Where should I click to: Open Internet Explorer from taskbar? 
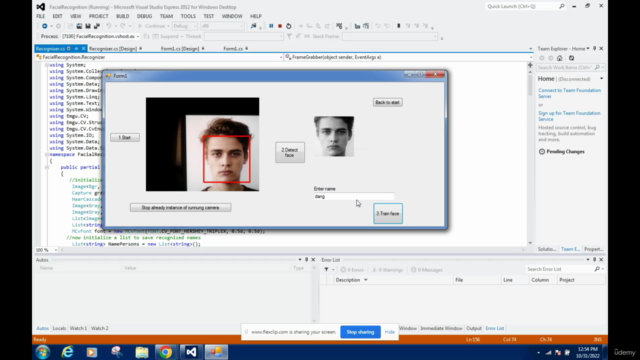click(67, 352)
